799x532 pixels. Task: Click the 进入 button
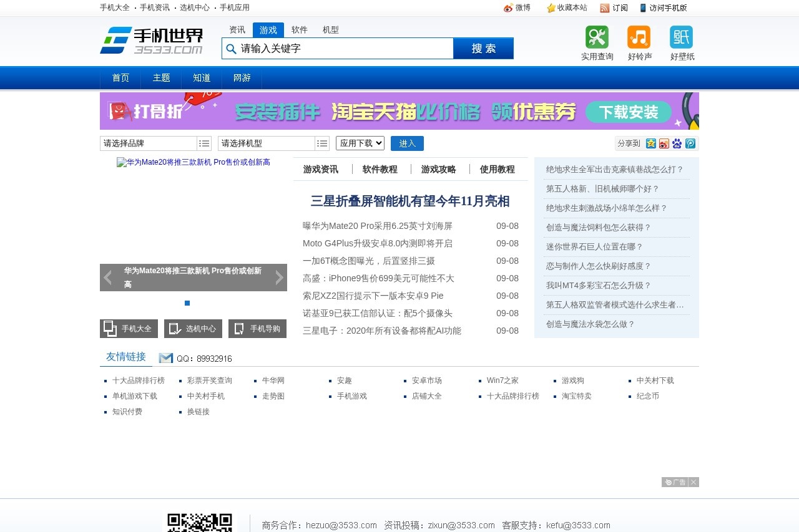407,143
